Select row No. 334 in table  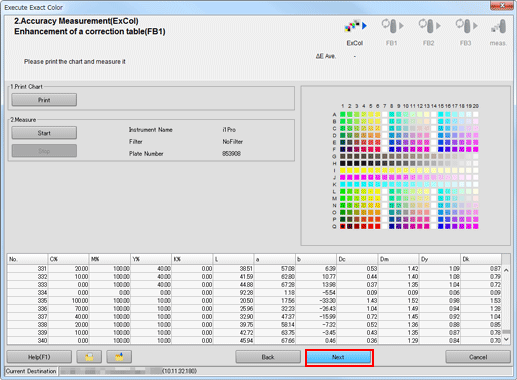(255, 292)
